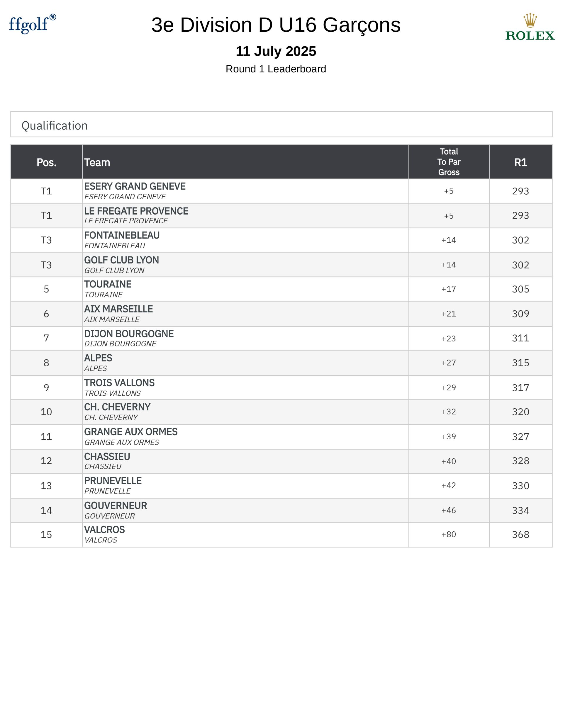The width and height of the screenshot is (563, 728).
Task: Open the GOLF CLUB LYON team
Action: [121, 260]
